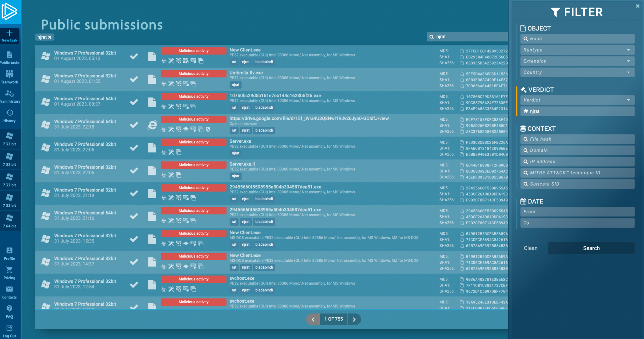Click the Internet Explorer icon on the Google Drive submission

coord(152,125)
